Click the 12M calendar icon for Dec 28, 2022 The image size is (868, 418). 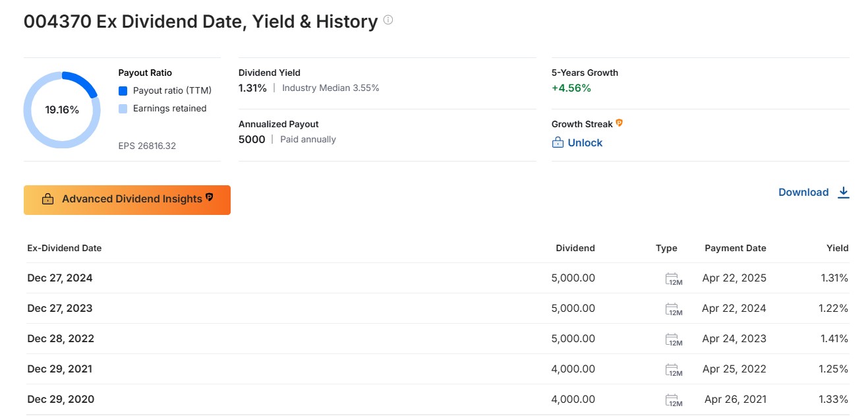(673, 340)
